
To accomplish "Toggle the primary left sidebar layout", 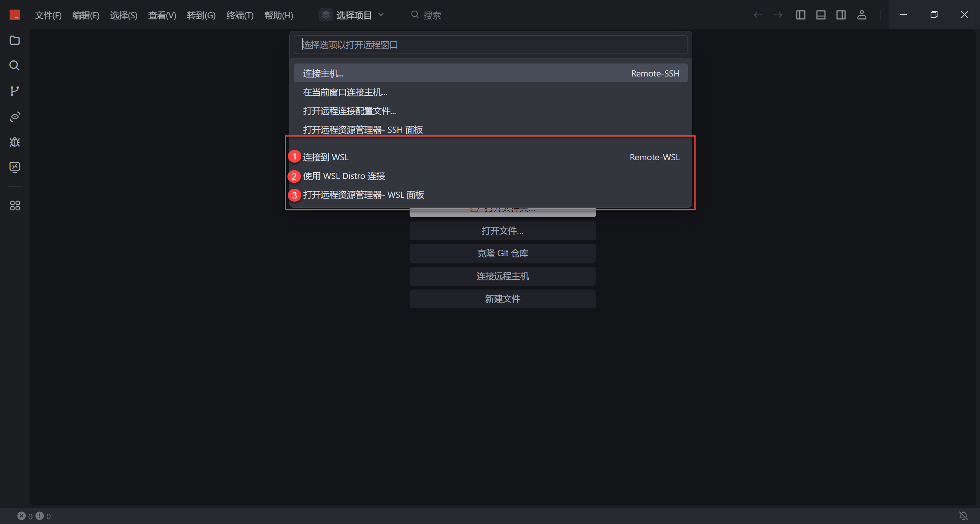I will pyautogui.click(x=801, y=15).
